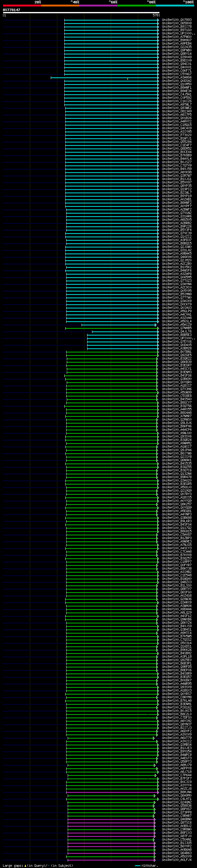Click label UniRef100_B4SFG6

click(177, 375)
